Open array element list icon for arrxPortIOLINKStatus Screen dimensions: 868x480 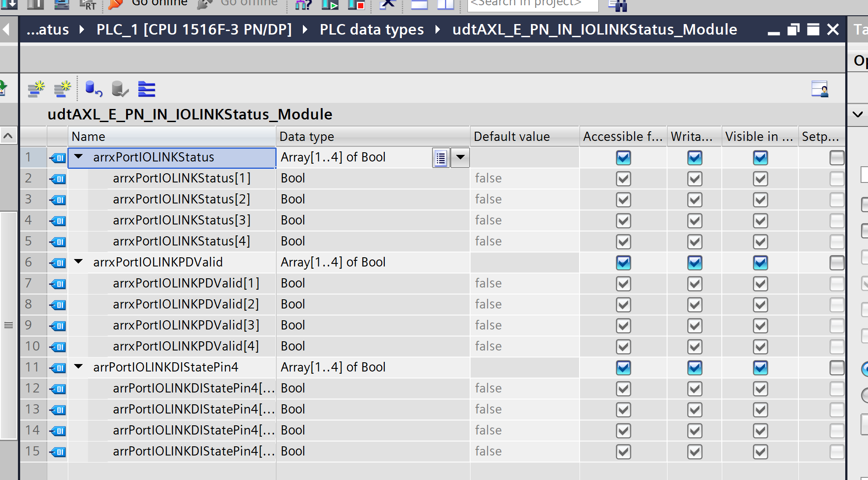441,158
